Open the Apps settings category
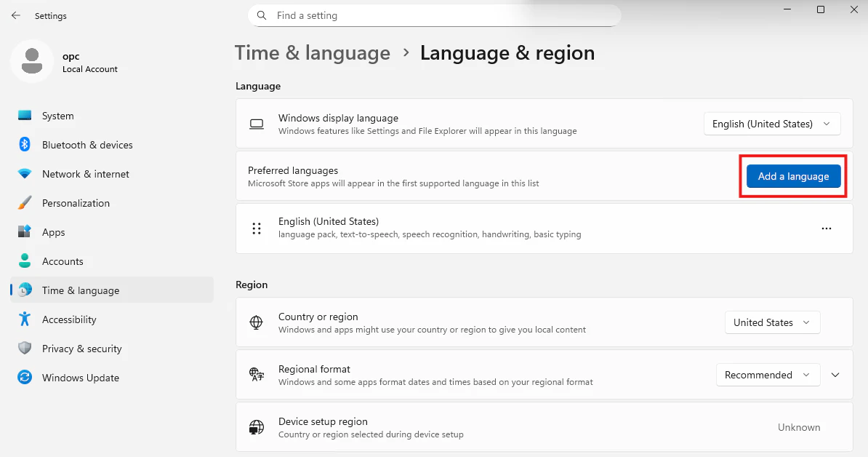This screenshot has width=868, height=457. click(112, 232)
